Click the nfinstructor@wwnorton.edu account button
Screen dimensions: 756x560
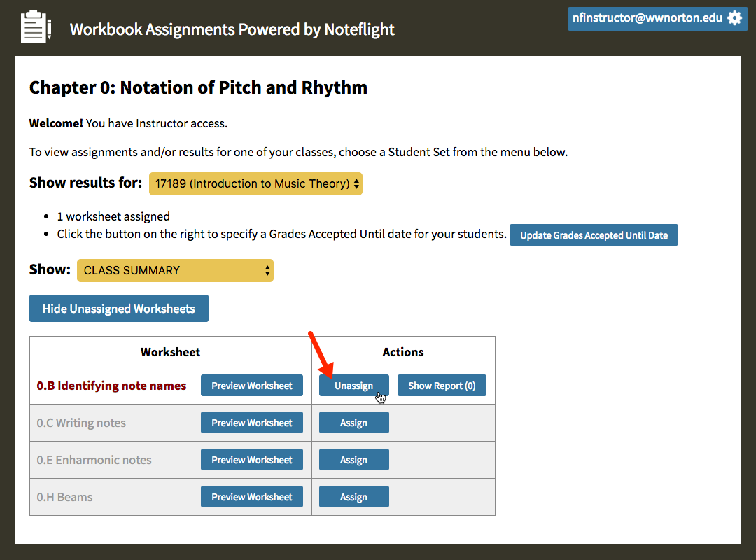pos(647,18)
